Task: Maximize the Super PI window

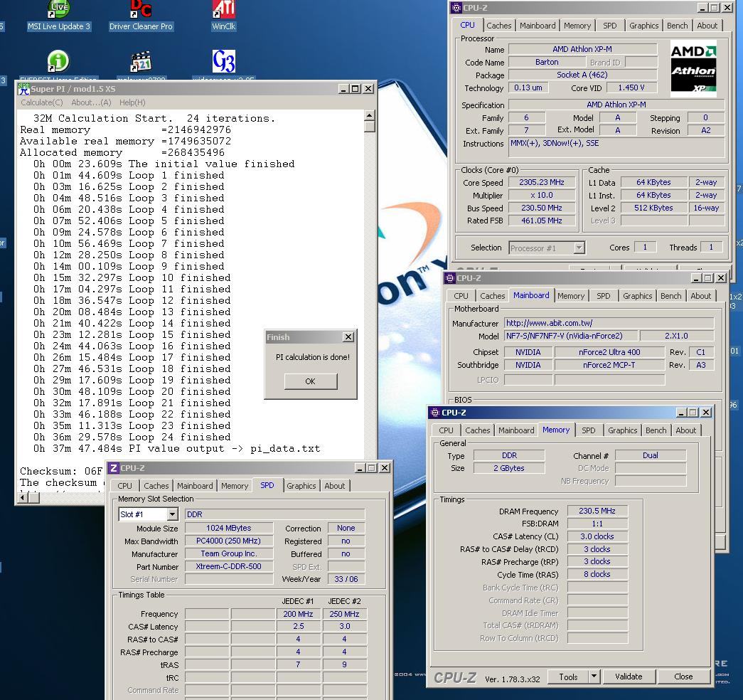Action: coord(356,89)
